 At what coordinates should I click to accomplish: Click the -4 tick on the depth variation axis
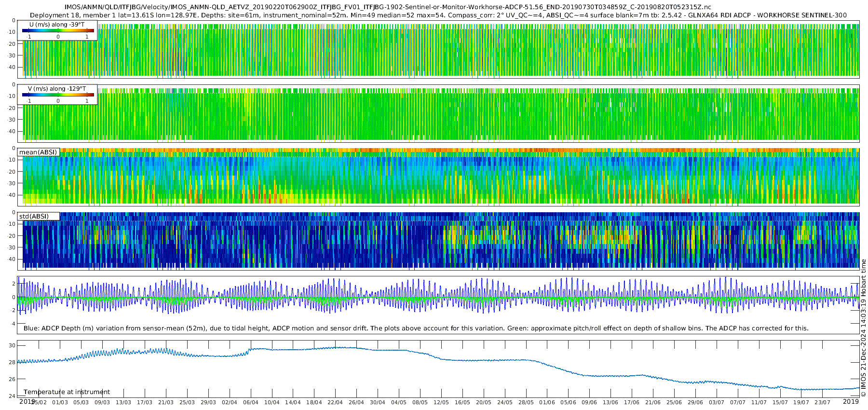tap(13, 324)
